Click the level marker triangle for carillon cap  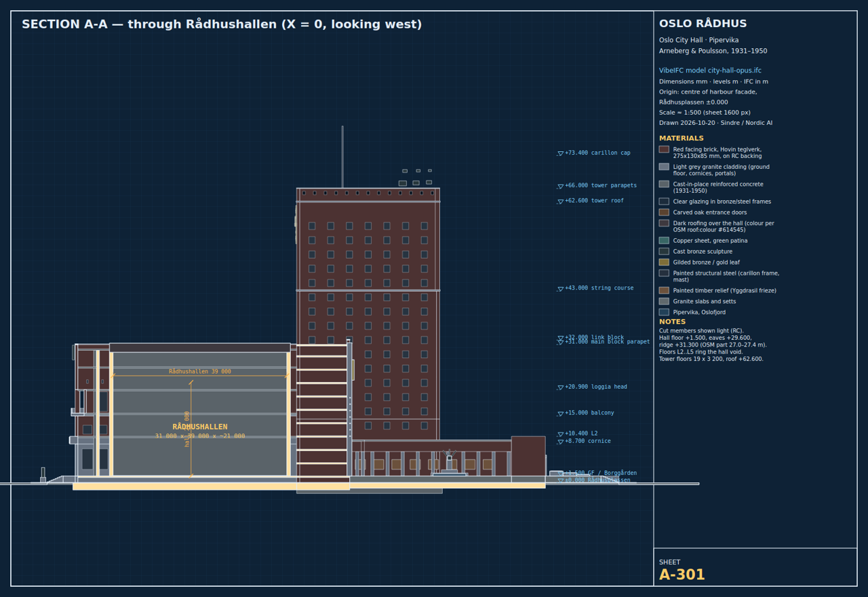(560, 154)
